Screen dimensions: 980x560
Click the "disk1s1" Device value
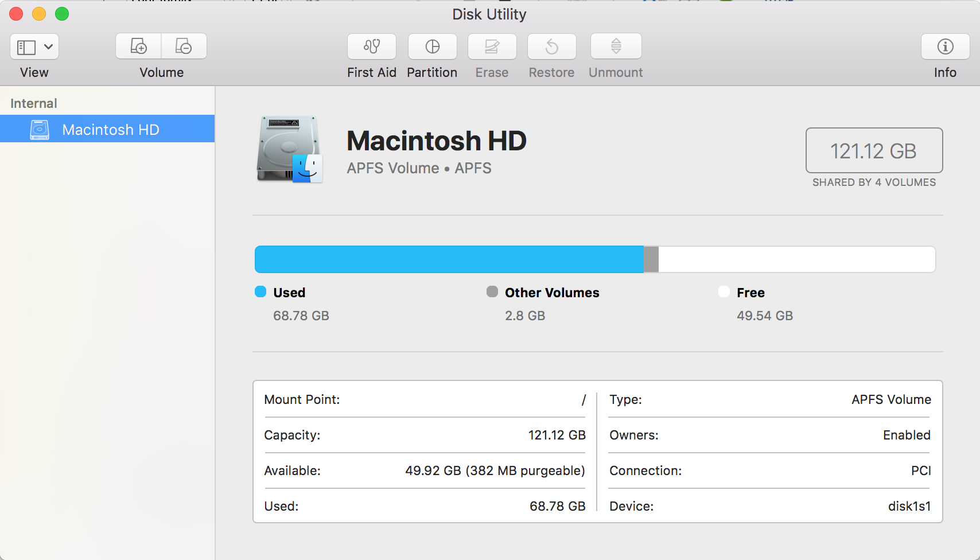tap(909, 506)
